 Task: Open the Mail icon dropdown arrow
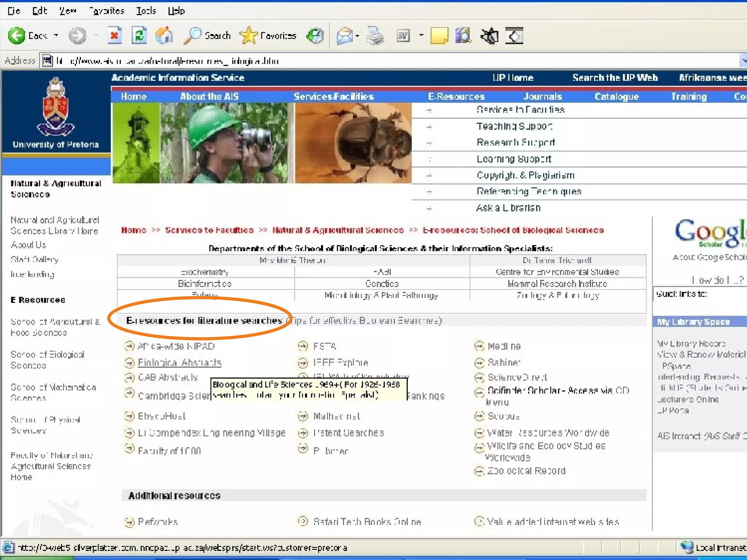pyautogui.click(x=357, y=36)
